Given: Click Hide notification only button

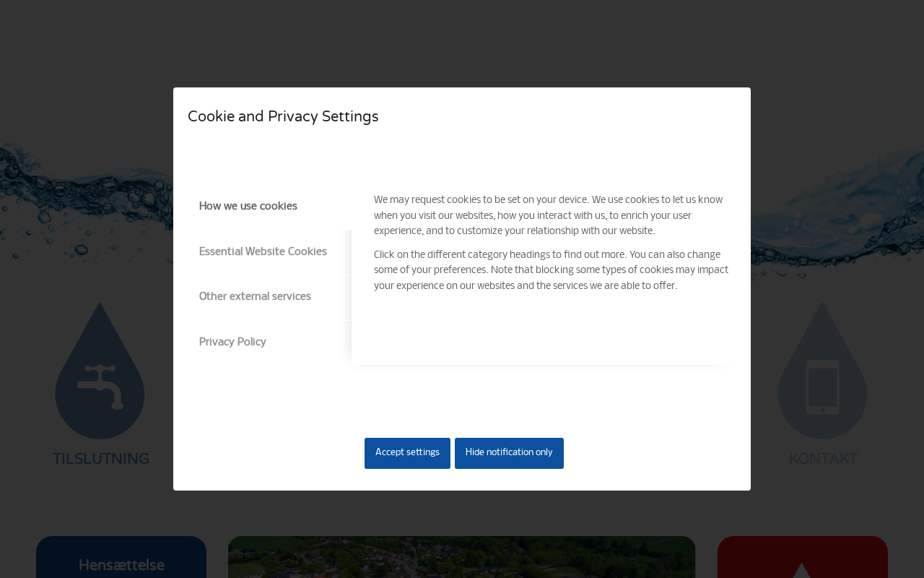Looking at the screenshot, I should click(509, 453).
